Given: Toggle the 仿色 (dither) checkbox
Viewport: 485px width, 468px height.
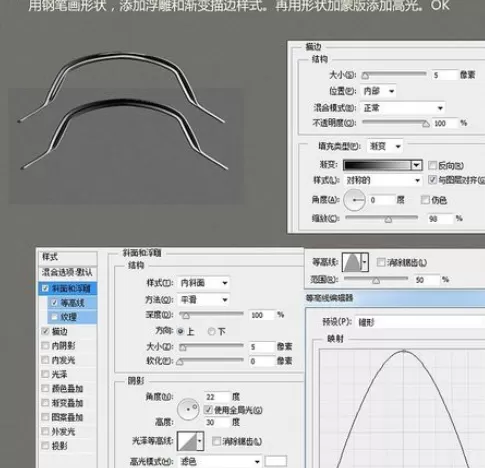Looking at the screenshot, I should pos(425,200).
